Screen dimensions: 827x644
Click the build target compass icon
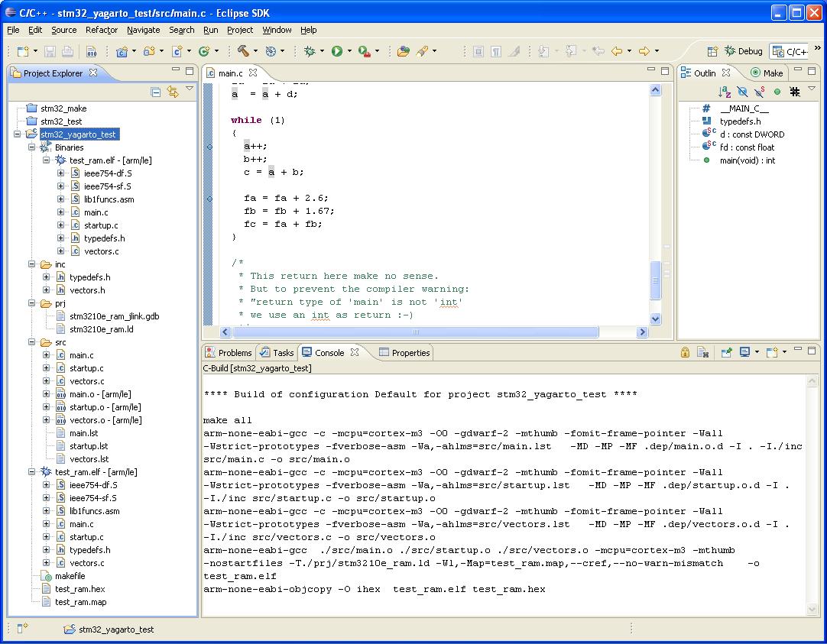tap(271, 51)
